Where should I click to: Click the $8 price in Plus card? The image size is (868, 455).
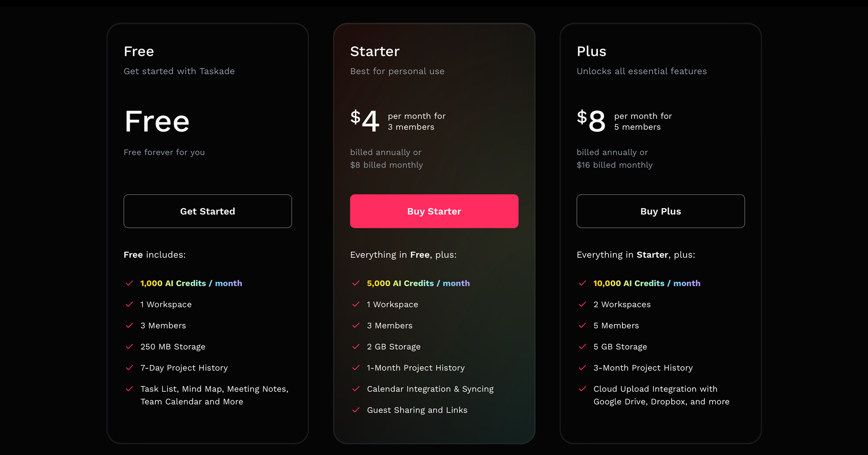[x=591, y=121]
